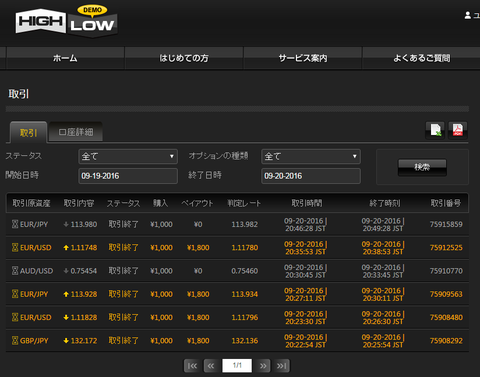The width and height of the screenshot is (480, 377).
Task: Select trade number 75910770
Action: coord(446,271)
